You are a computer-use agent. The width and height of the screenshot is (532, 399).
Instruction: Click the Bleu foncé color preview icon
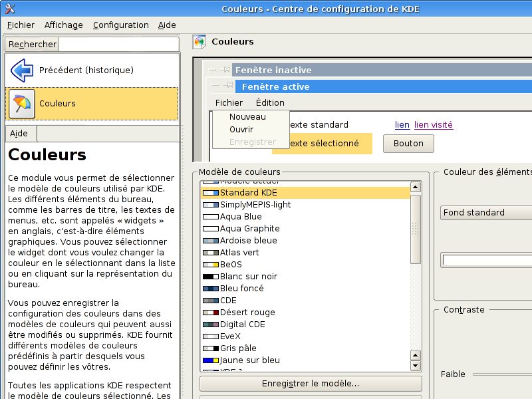click(211, 289)
